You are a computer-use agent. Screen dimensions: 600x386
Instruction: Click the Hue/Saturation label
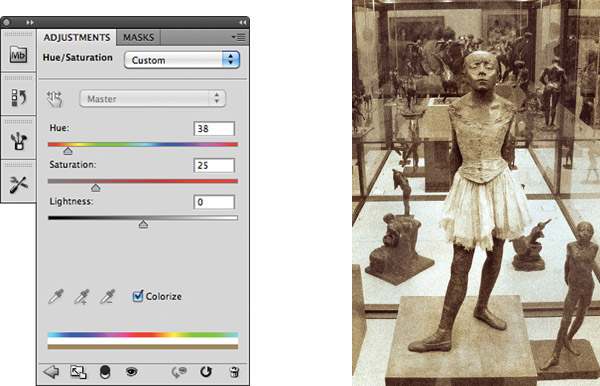click(78, 57)
